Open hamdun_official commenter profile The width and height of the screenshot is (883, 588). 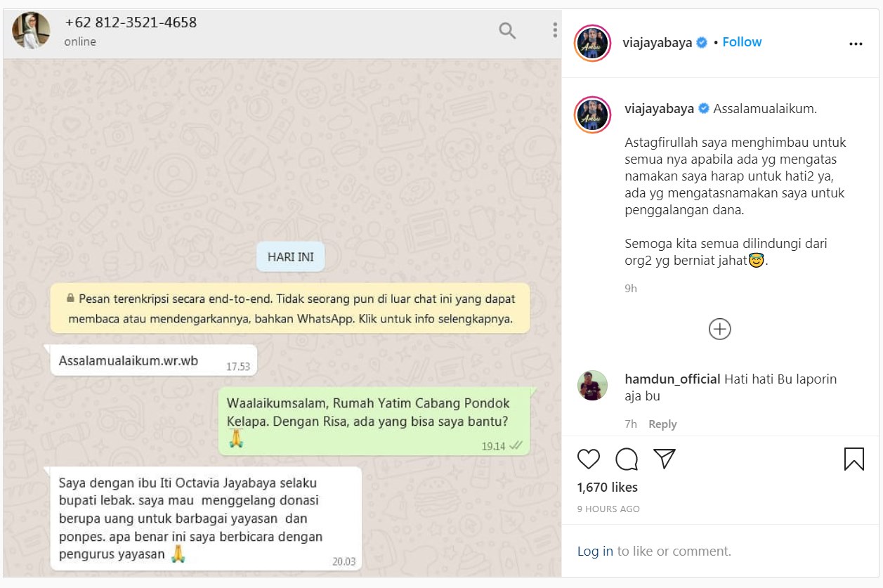[672, 379]
